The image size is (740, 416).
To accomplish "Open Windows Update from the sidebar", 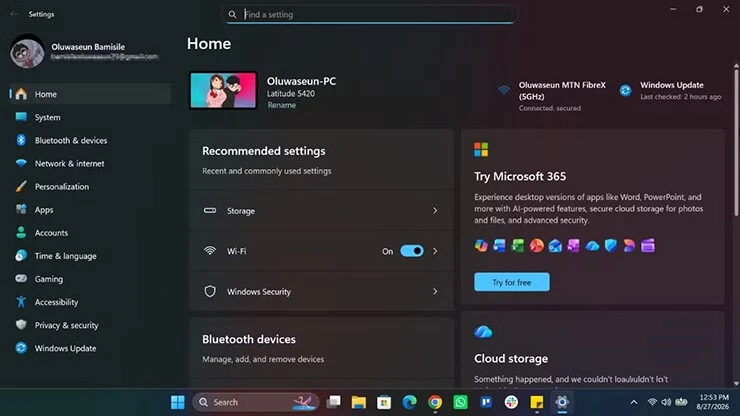I will (x=90, y=348).
